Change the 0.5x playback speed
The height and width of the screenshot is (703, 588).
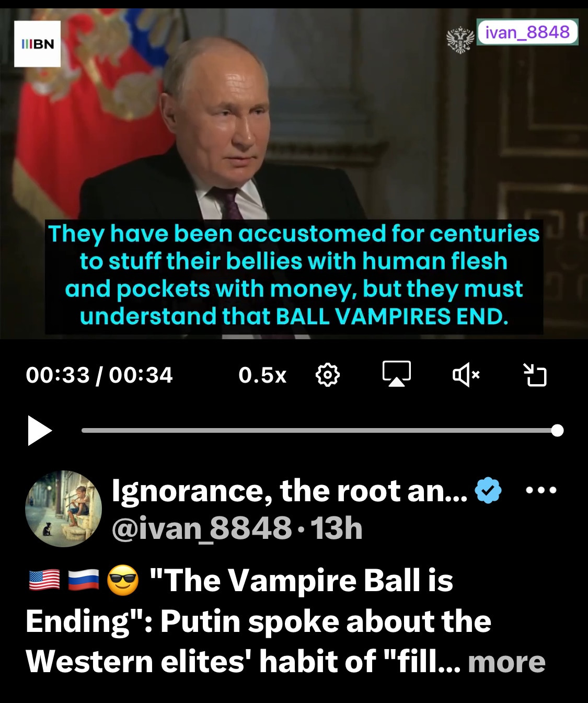tap(262, 375)
